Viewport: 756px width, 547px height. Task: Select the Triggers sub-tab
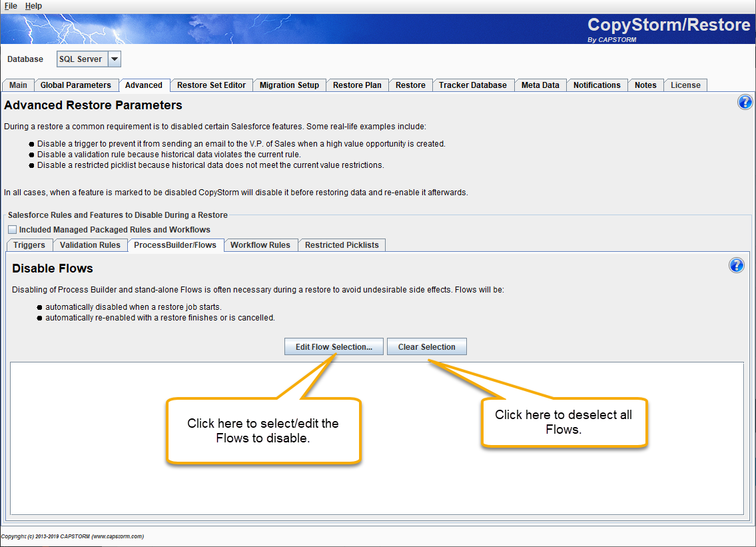click(29, 245)
